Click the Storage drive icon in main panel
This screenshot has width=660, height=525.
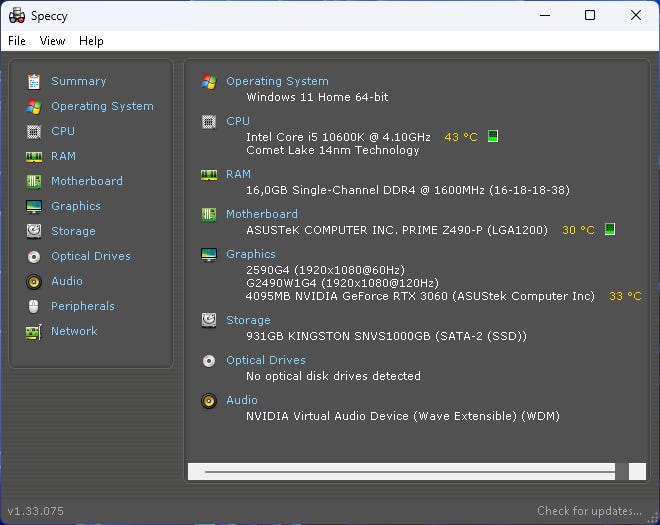[209, 320]
